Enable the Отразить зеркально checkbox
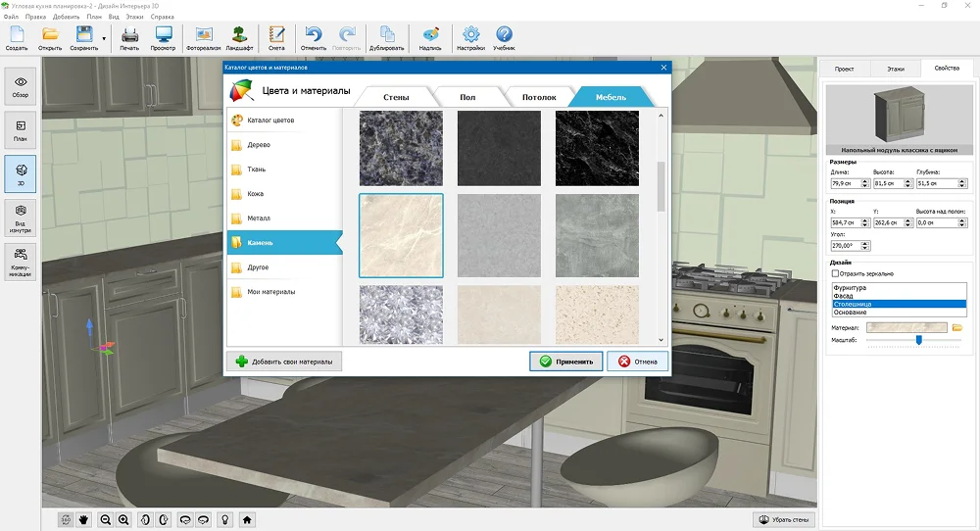The image size is (980, 531). click(835, 273)
